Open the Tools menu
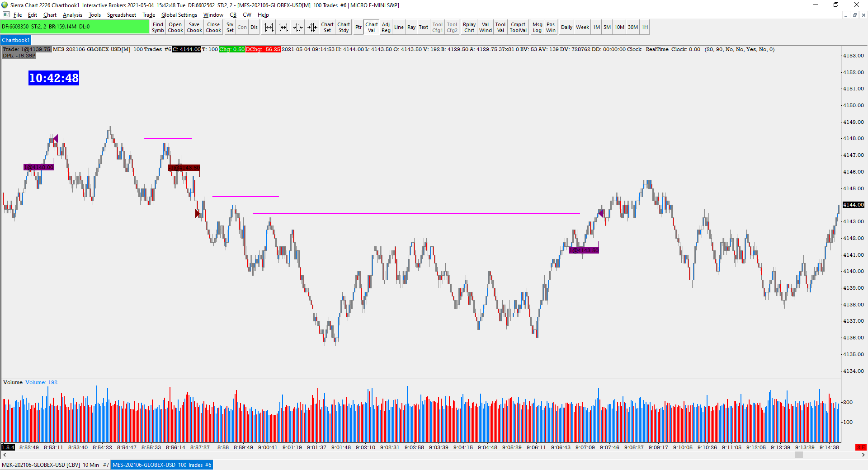The width and height of the screenshot is (868, 470). (94, 15)
